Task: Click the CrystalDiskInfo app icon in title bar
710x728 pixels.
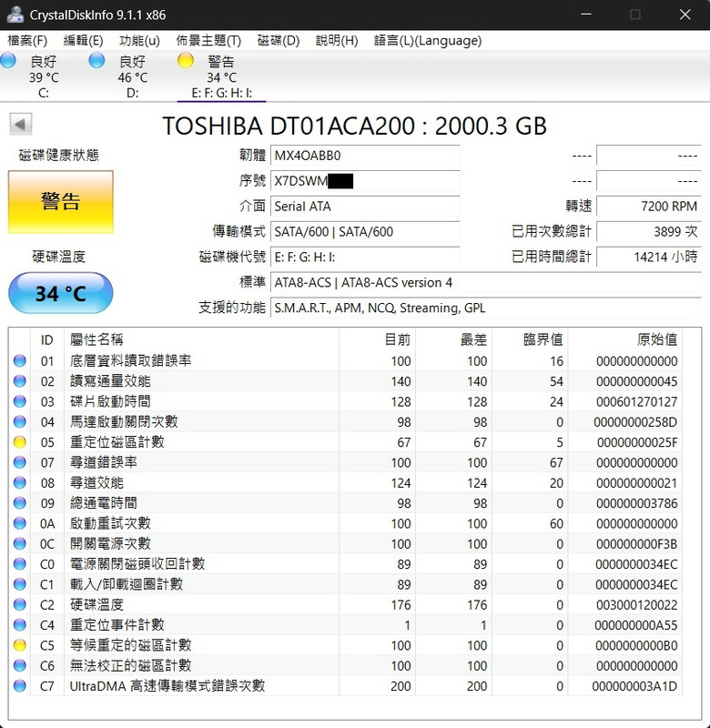Action: (x=15, y=15)
